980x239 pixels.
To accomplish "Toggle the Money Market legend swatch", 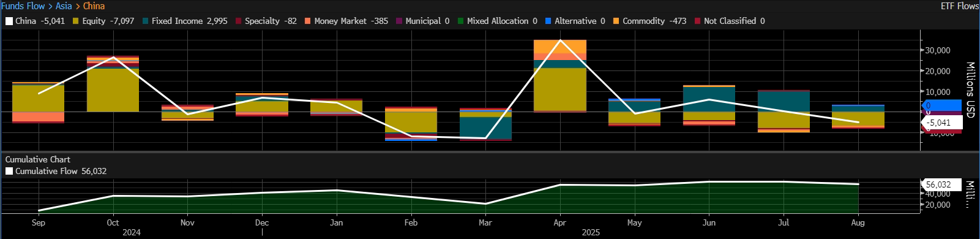I will [x=308, y=21].
